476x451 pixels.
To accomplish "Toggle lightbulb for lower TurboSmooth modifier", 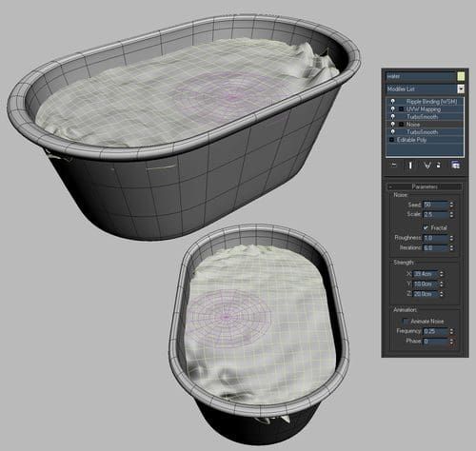I will click(393, 132).
